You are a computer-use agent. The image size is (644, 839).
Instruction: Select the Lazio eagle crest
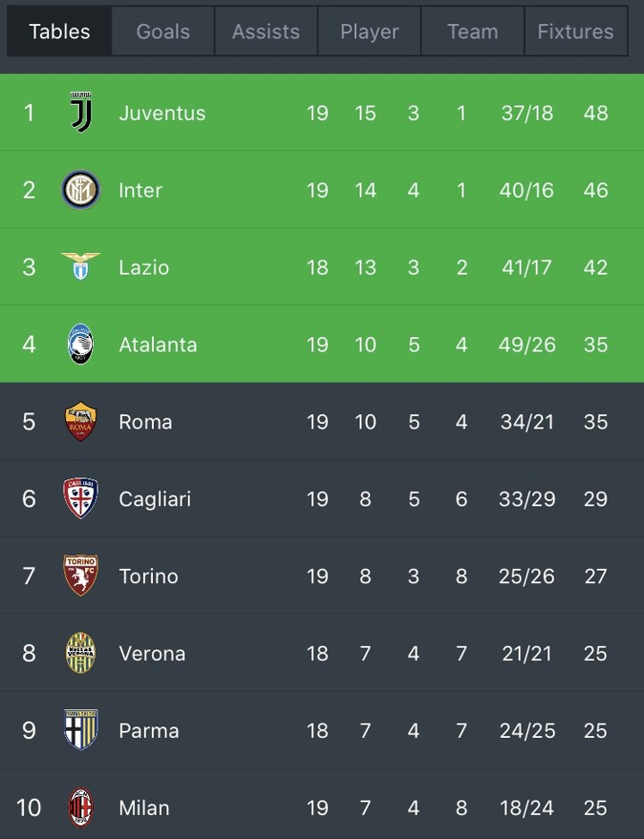coord(80,267)
